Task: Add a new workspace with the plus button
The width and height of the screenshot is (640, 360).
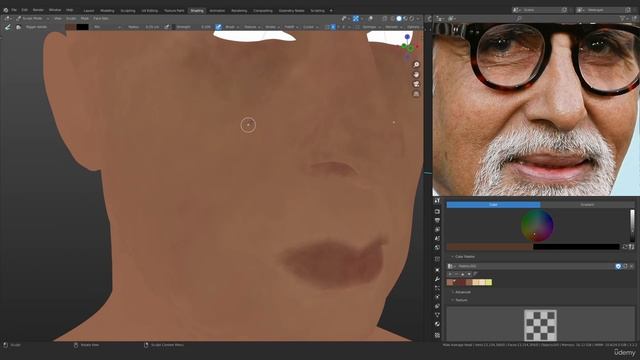Action: [x=331, y=11]
